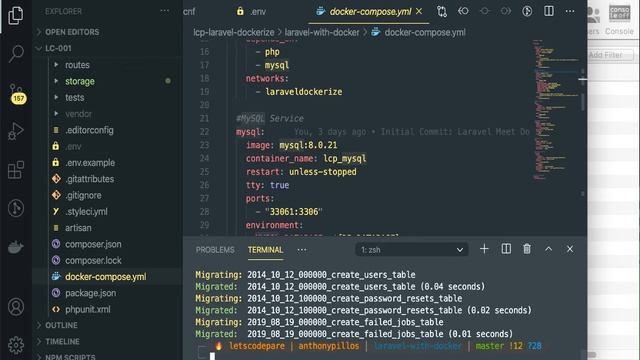The height and width of the screenshot is (360, 640).
Task: Select the TERMINAL panel tab
Action: click(265, 250)
